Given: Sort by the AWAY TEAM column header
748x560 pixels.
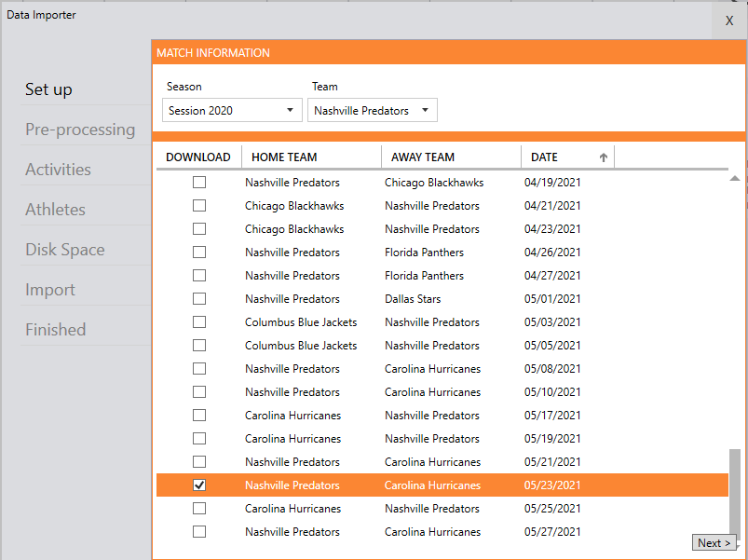Looking at the screenshot, I should click(x=451, y=157).
